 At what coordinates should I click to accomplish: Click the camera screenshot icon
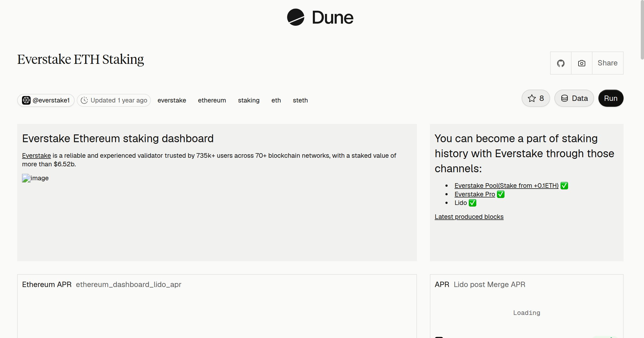point(582,63)
